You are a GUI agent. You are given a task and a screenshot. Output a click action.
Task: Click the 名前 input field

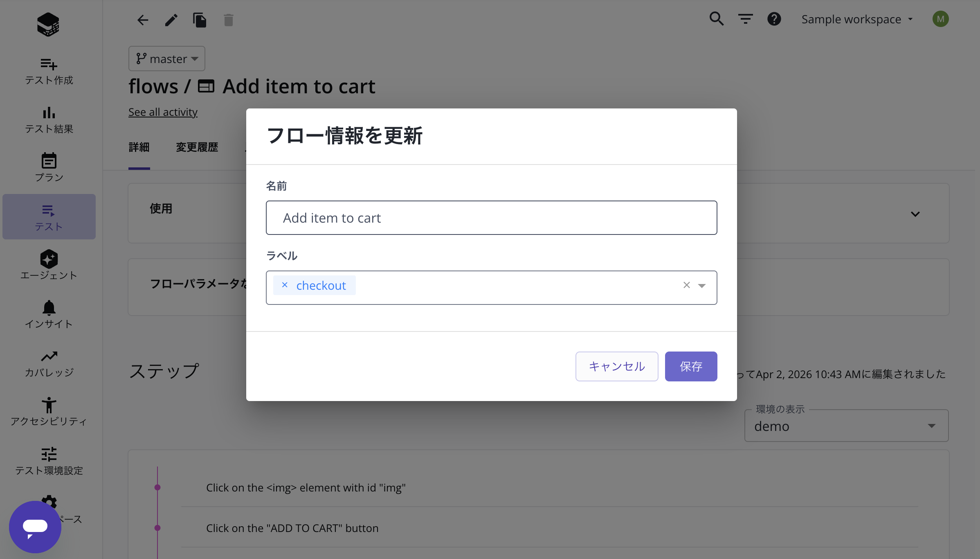[491, 218]
